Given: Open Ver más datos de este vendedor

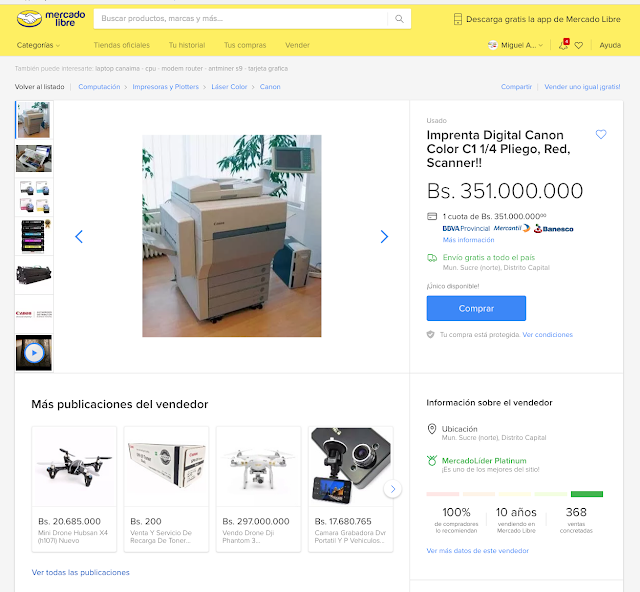Looking at the screenshot, I should (x=478, y=551).
